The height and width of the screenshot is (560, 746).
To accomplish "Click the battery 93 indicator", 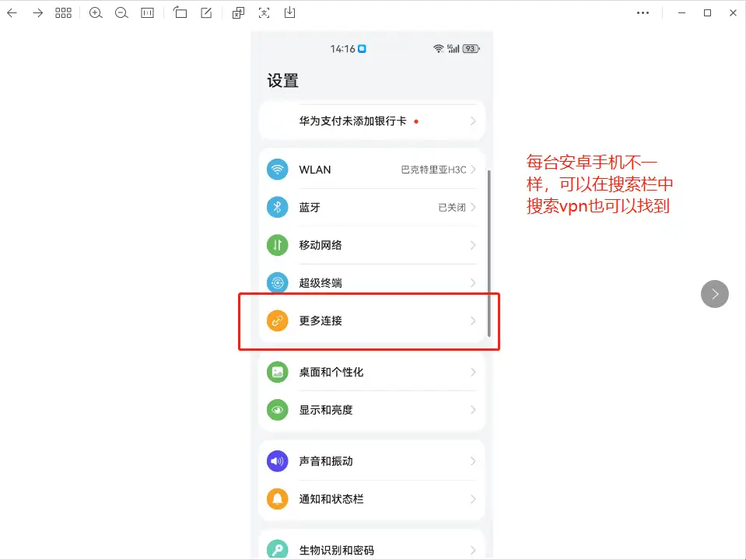I will [471, 48].
